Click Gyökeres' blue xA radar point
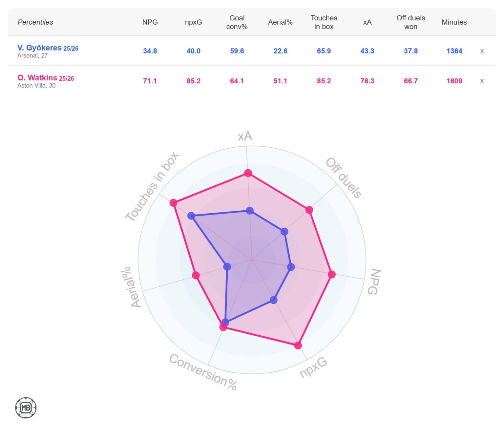Screen dimensions: 504x441 click(x=250, y=211)
